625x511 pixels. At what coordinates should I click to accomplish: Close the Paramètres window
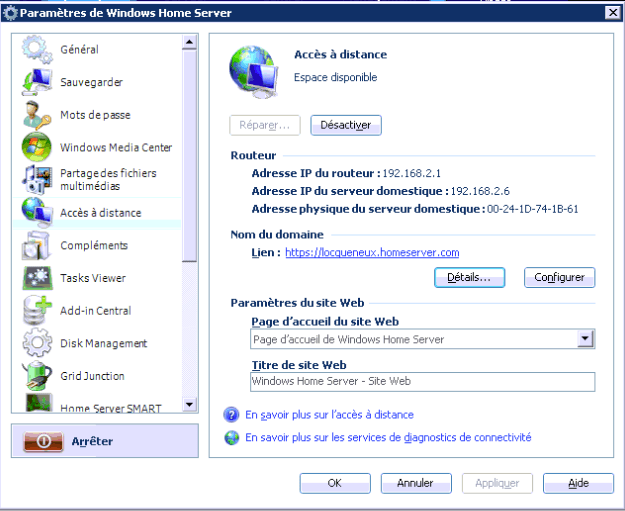tap(613, 13)
